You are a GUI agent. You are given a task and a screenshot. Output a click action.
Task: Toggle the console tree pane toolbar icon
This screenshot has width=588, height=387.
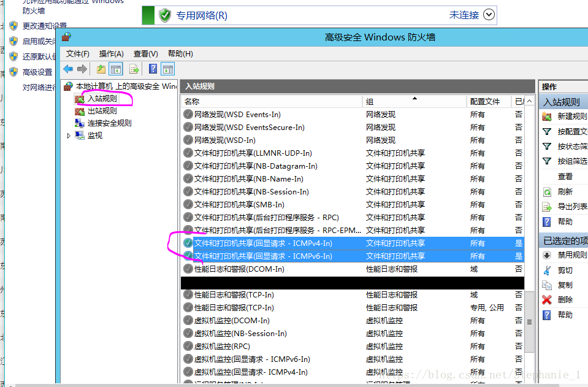(116, 69)
